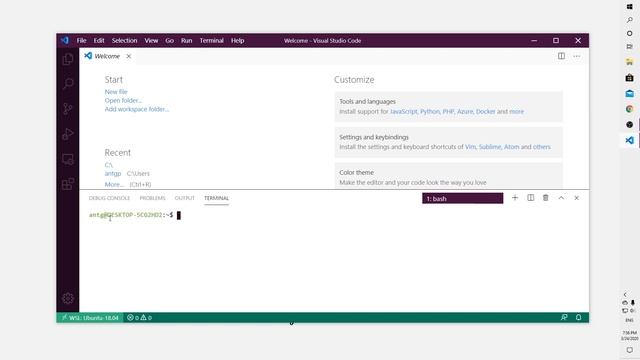
Task: Open the Run and Debug view
Action: click(68, 134)
